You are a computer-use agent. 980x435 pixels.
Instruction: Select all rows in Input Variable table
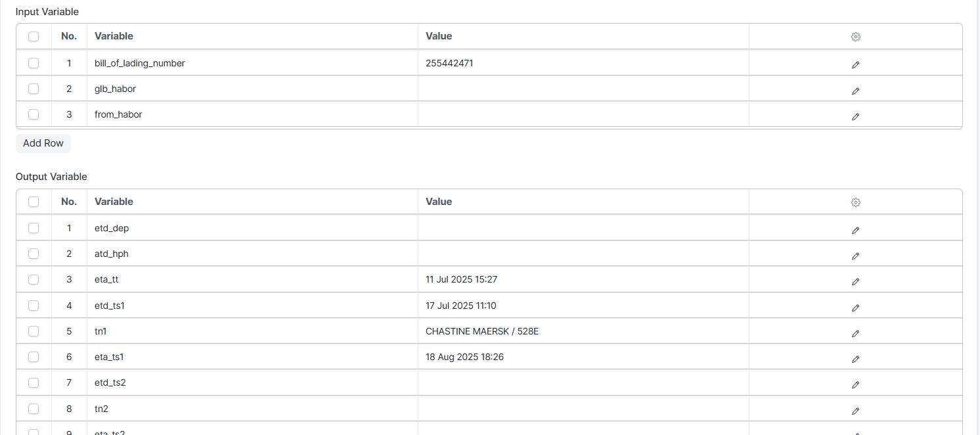33,37
